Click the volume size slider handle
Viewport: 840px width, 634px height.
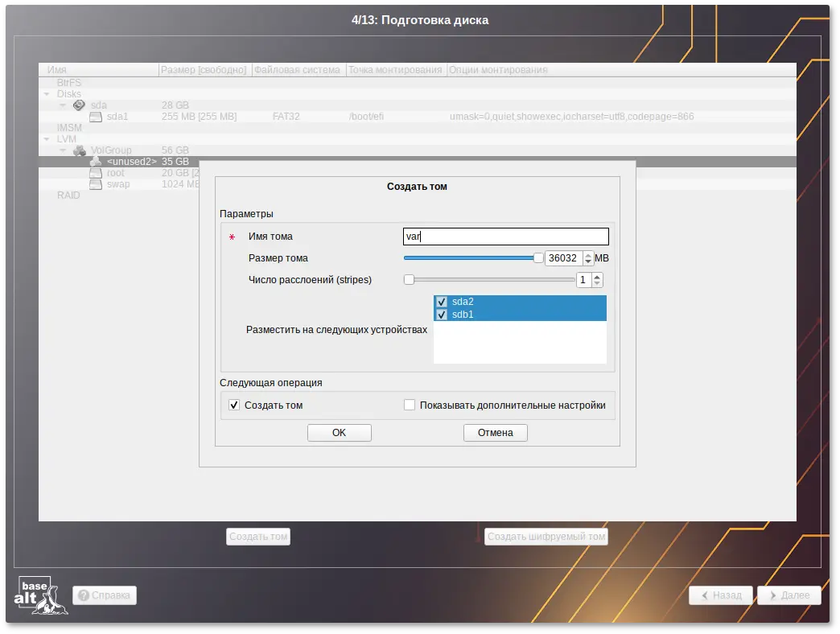[x=538, y=258]
